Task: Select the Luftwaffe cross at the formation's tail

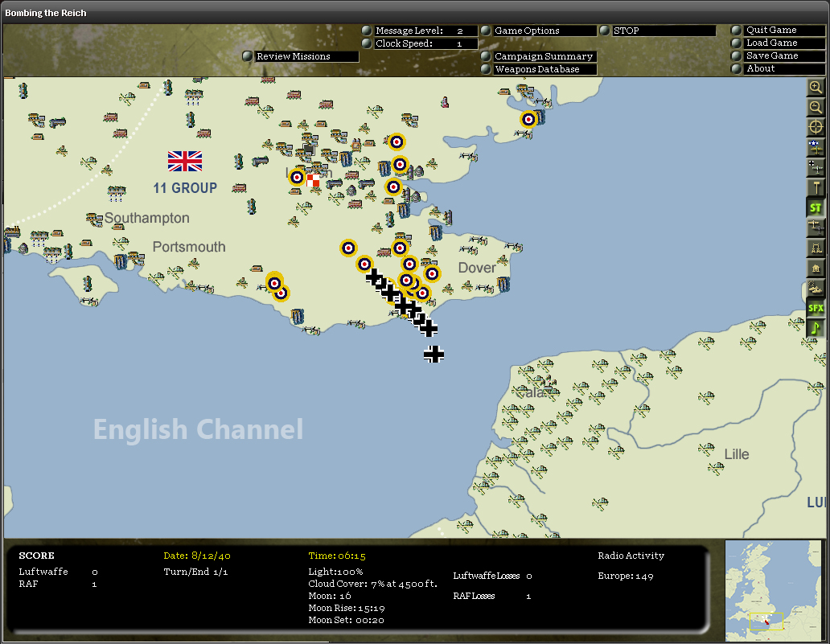Action: 428,328
